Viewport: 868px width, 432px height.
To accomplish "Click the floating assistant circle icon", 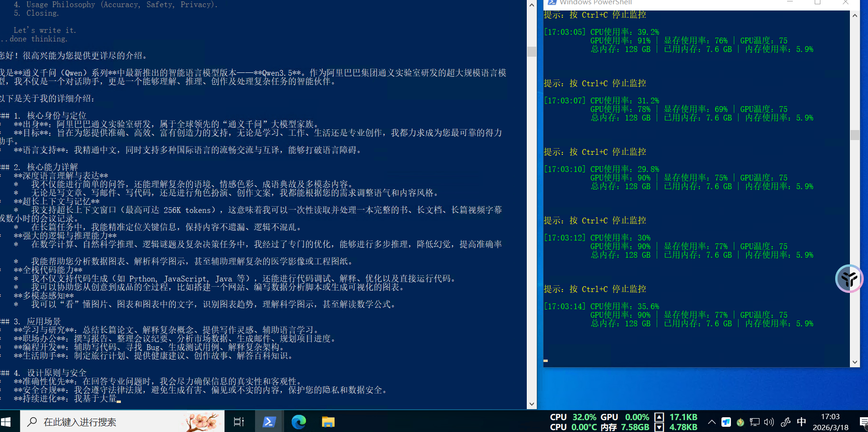I will (849, 279).
